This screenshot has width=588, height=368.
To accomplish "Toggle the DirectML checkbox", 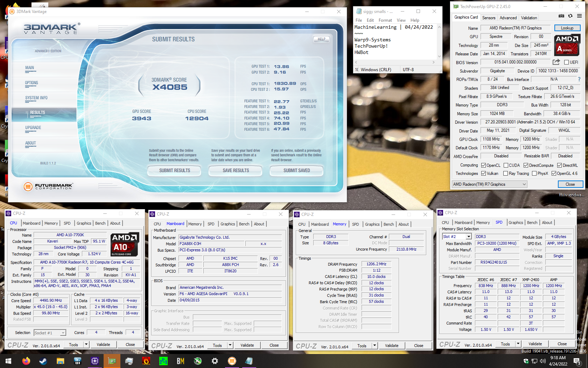I will click(559, 165).
